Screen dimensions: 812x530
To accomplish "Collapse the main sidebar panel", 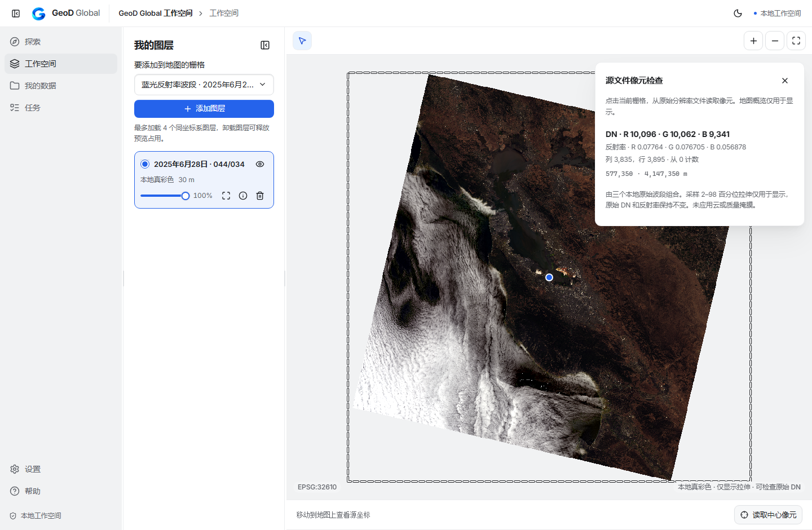I will tap(16, 13).
